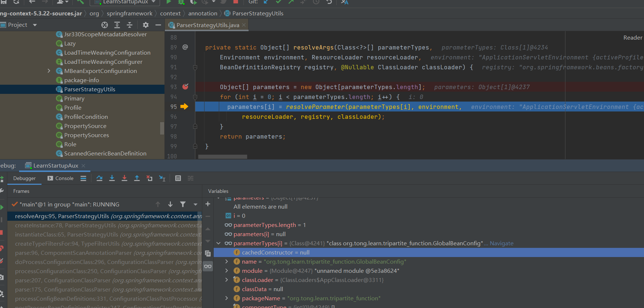Click the Git commit checkmark icon
The width and height of the screenshot is (644, 308).
pos(279,2)
